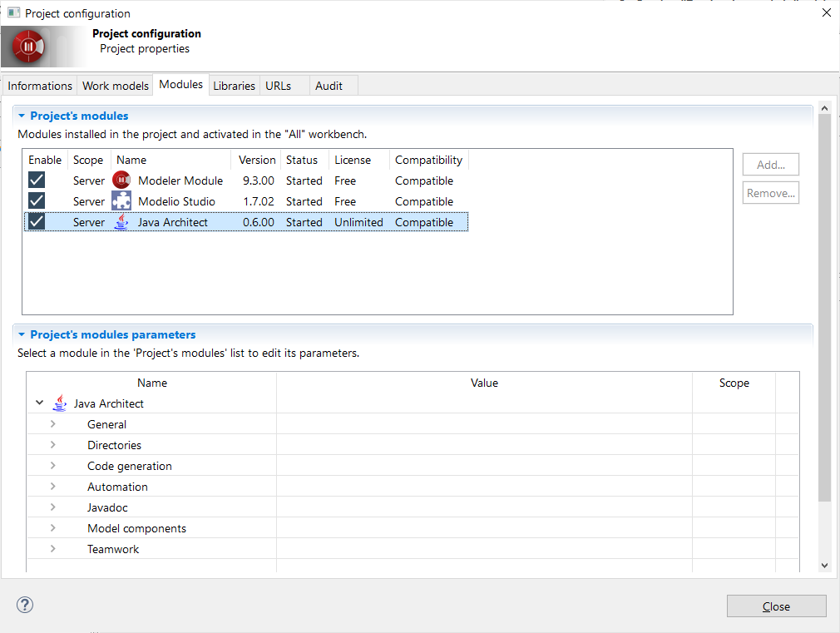Click version 9.3.00 cell
The height and width of the screenshot is (633, 840).
pos(258,181)
